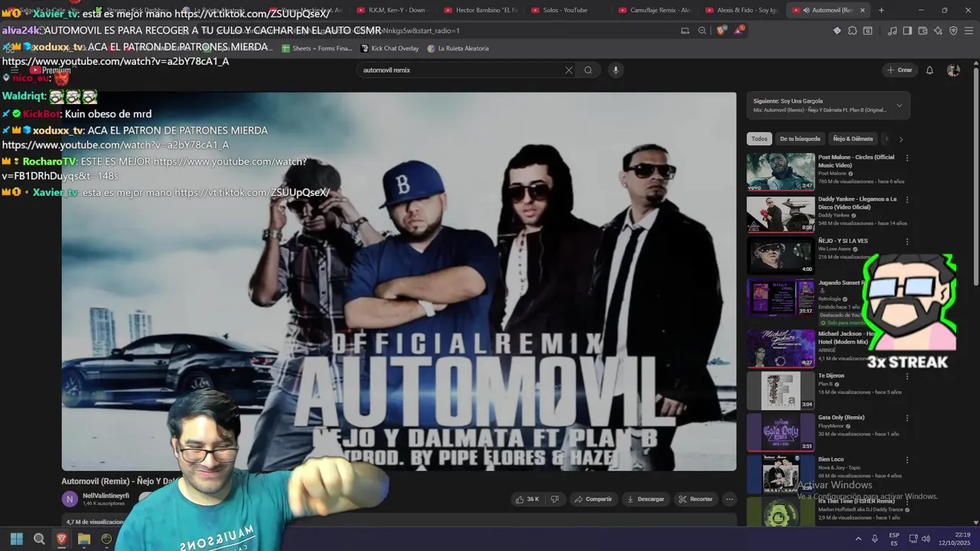Open NellValintineyrfi channel avatar
Image resolution: width=980 pixels, height=551 pixels.
[70, 499]
